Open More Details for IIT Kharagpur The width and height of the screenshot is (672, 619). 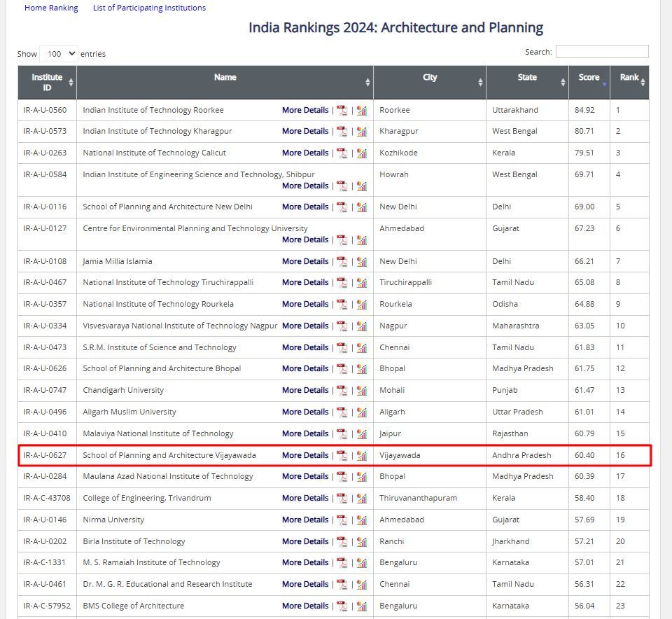click(x=305, y=131)
